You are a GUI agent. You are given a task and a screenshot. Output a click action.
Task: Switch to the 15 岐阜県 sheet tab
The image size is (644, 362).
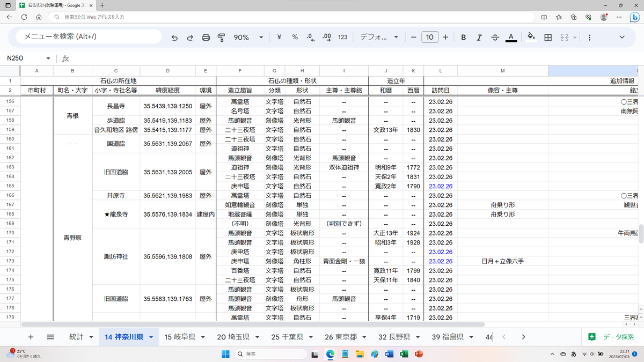[x=180, y=337]
